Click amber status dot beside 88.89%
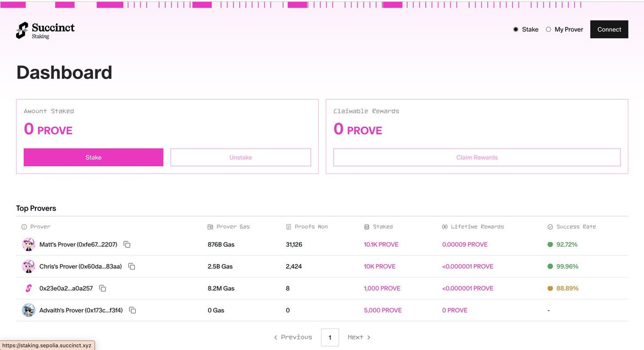Image resolution: width=644 pixels, height=350 pixels. (x=550, y=288)
